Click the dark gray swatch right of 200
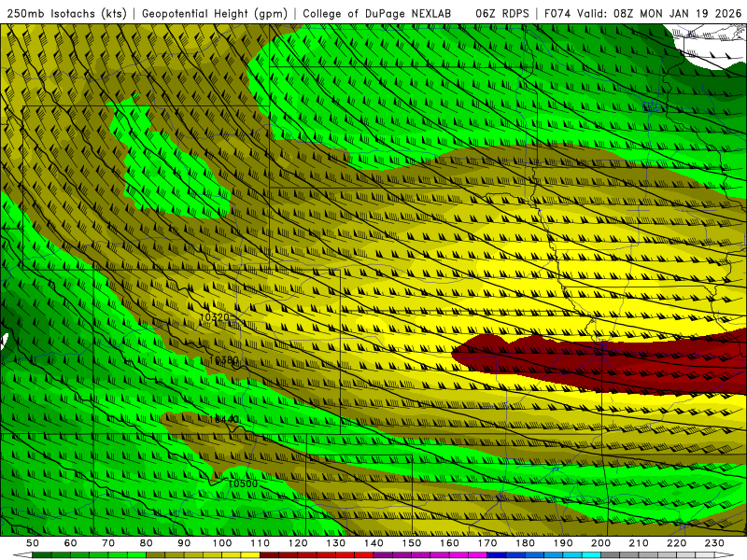 pos(611,555)
